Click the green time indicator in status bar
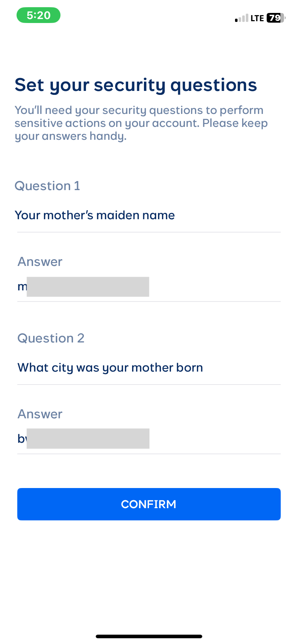298x644 pixels. tap(38, 15)
